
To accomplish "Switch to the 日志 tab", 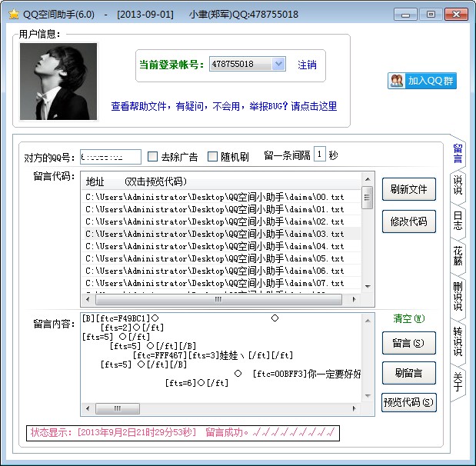I will pos(458,221).
